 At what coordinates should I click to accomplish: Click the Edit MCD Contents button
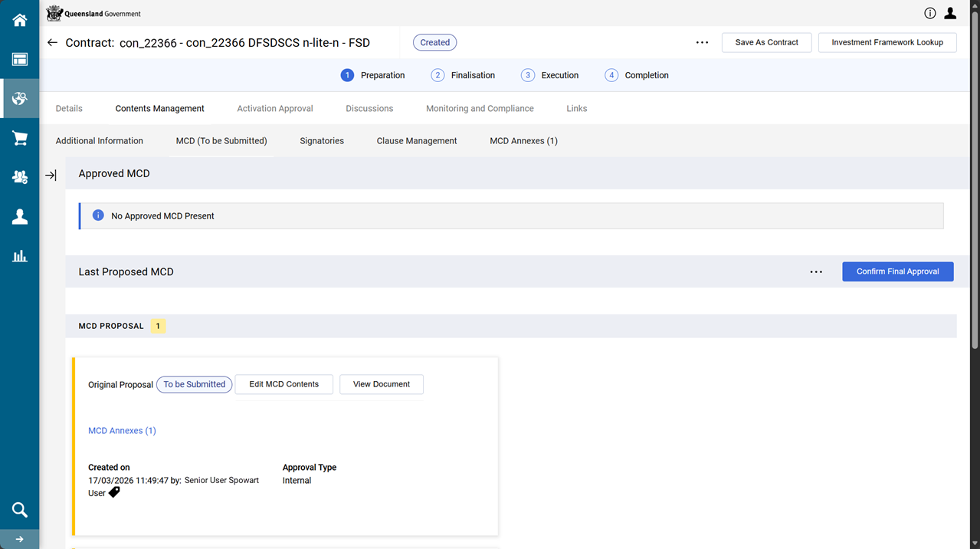coord(284,384)
